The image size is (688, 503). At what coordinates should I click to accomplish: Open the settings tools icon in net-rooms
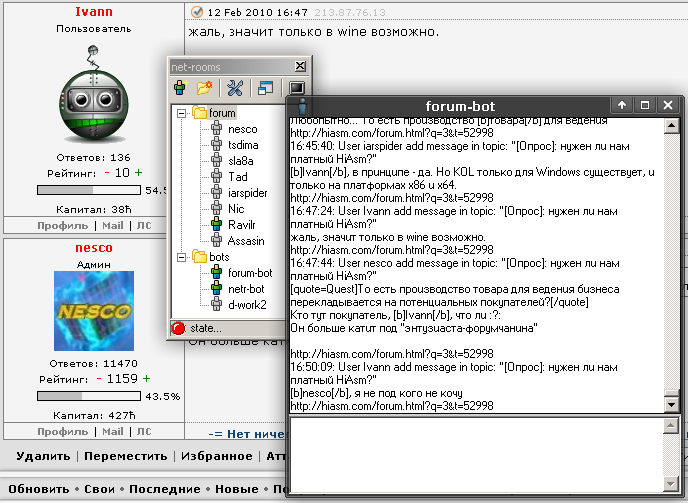coord(236,89)
